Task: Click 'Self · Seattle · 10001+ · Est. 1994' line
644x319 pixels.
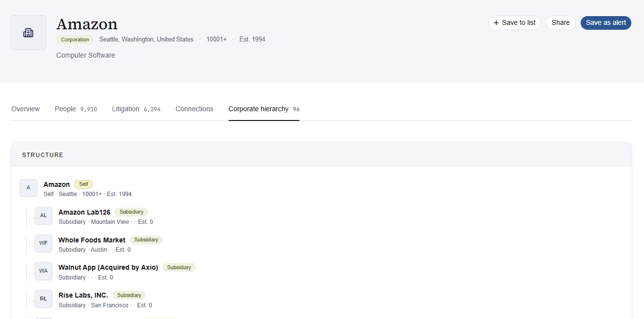Action: click(x=88, y=194)
